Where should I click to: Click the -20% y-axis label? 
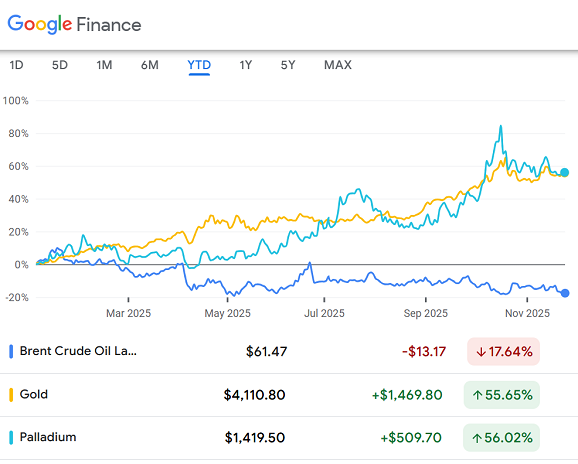click(17, 297)
